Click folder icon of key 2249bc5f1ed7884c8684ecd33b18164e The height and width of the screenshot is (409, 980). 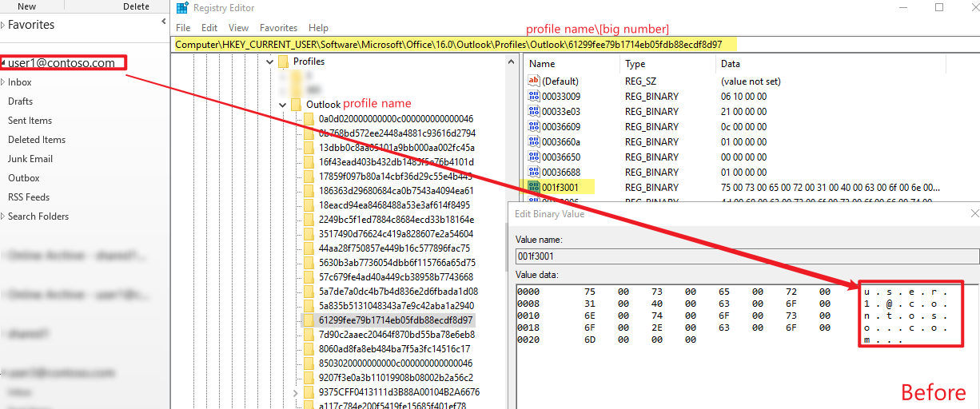[309, 220]
